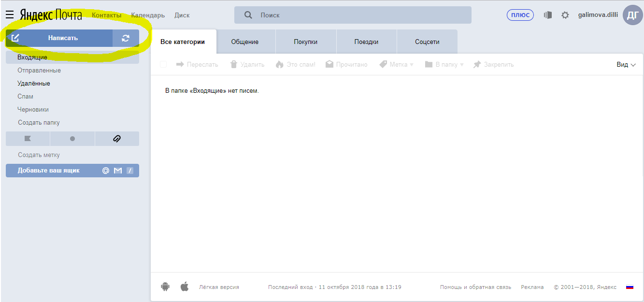Click the Закрепить pin toolbar button
Viewport: 644px width, 302px height.
[493, 64]
